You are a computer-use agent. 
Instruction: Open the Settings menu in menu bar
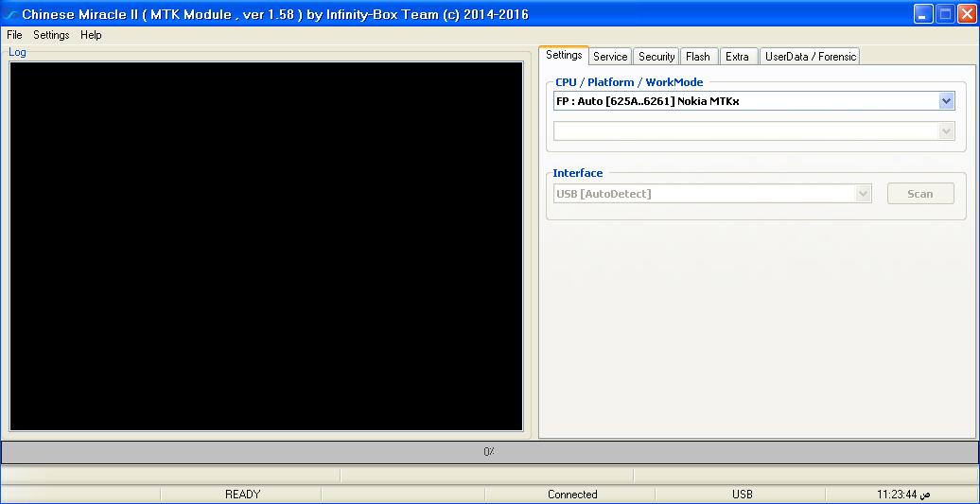point(51,35)
